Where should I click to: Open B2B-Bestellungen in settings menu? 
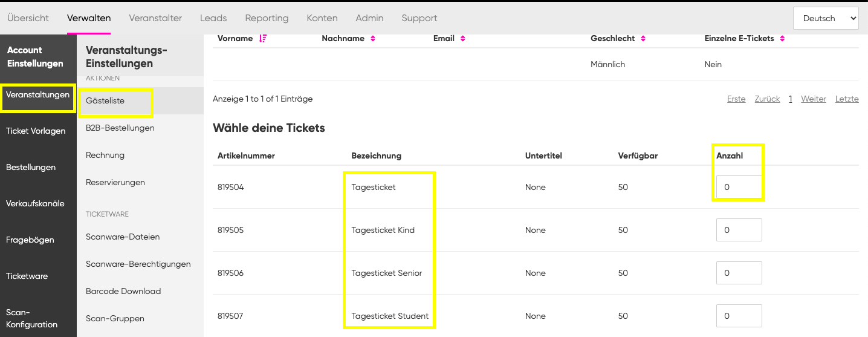120,128
